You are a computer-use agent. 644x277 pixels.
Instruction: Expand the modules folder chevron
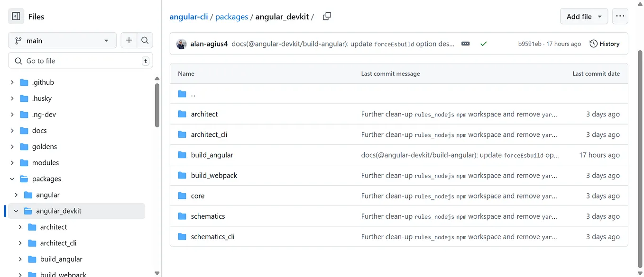click(12, 163)
